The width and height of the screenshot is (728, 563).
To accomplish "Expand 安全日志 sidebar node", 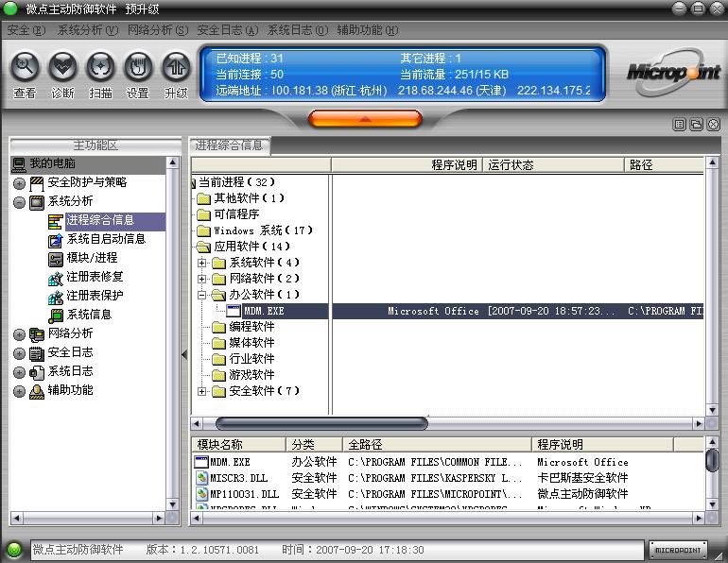I will pos(20,353).
